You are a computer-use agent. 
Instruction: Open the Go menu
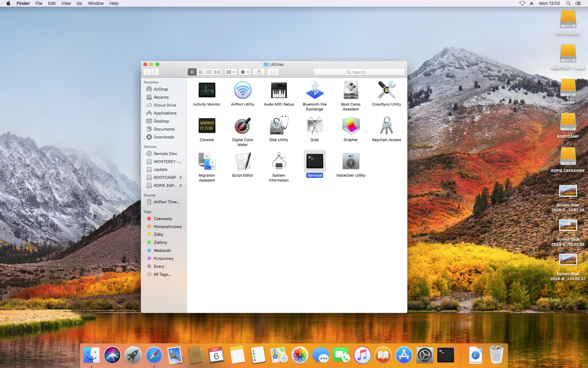(x=79, y=3)
